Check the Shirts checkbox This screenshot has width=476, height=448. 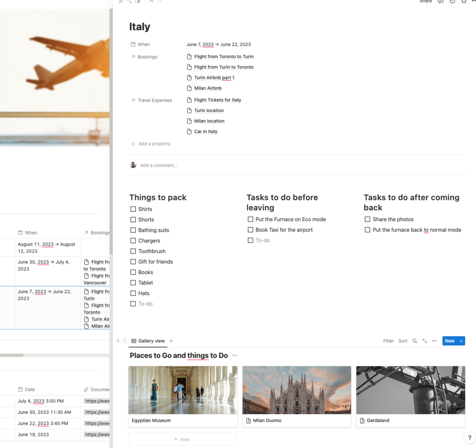pos(133,209)
